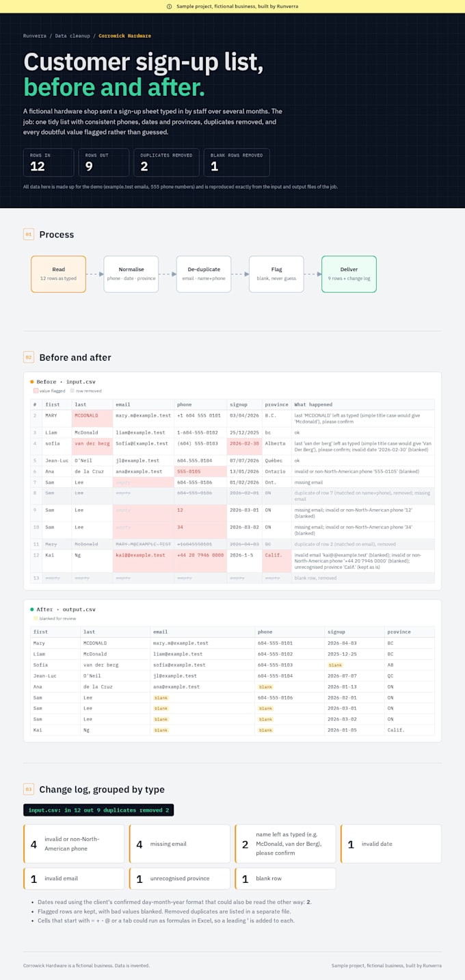Click the Rows Out stat box
The image size is (465, 980).
tap(104, 162)
